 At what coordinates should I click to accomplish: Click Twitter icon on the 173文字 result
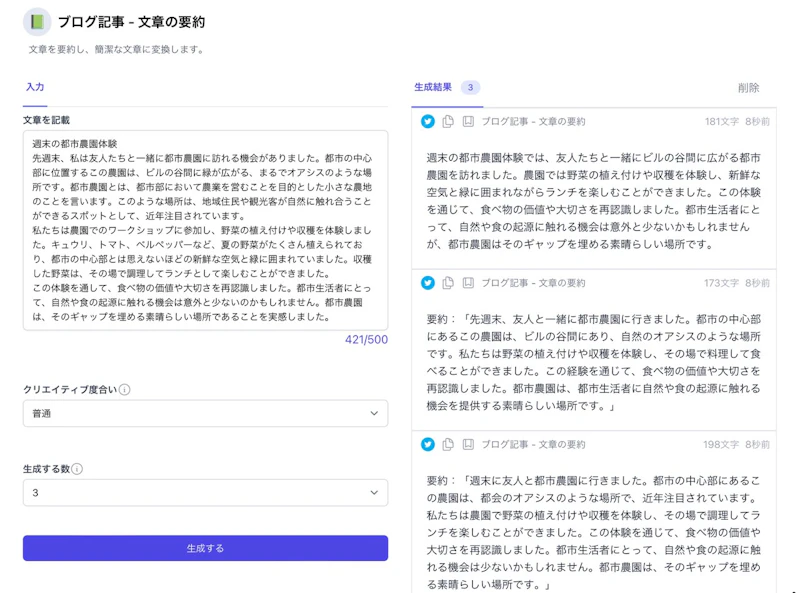[428, 283]
